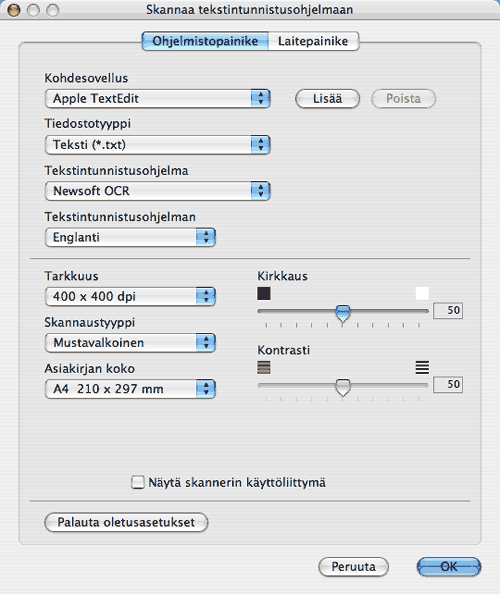Viewport: 500px width, 594px height.
Task: Open the Asiakirjan koko A4 dropdown
Action: [130, 389]
